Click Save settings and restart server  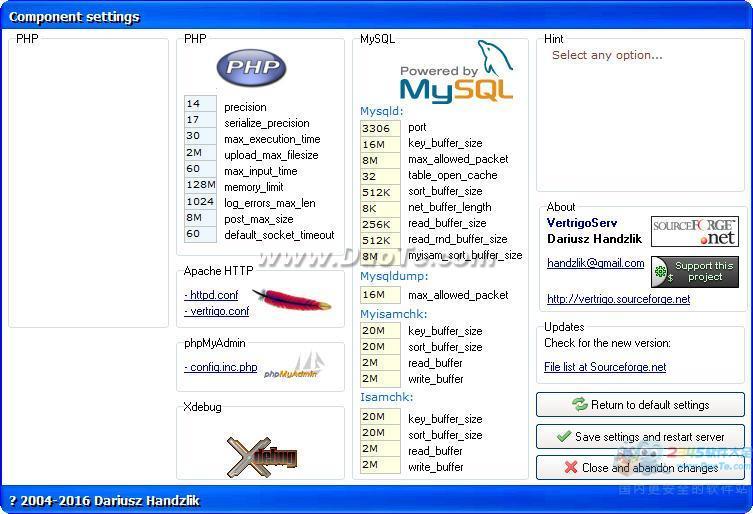point(640,436)
